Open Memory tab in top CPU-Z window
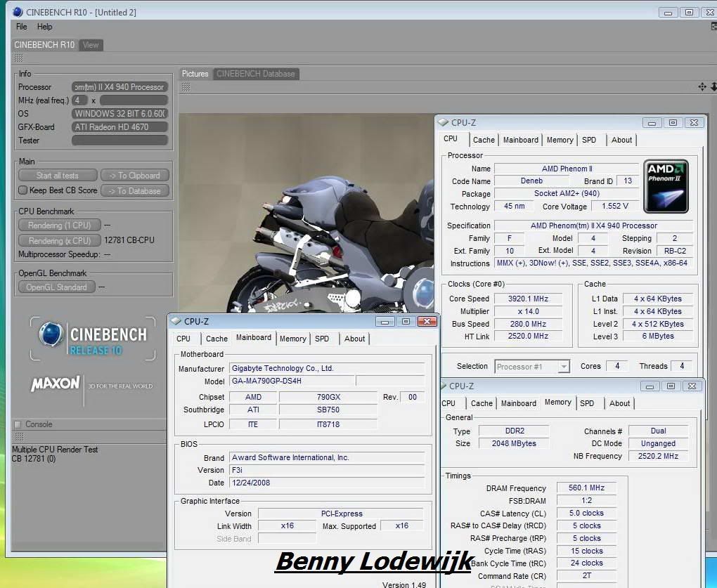 click(560, 140)
